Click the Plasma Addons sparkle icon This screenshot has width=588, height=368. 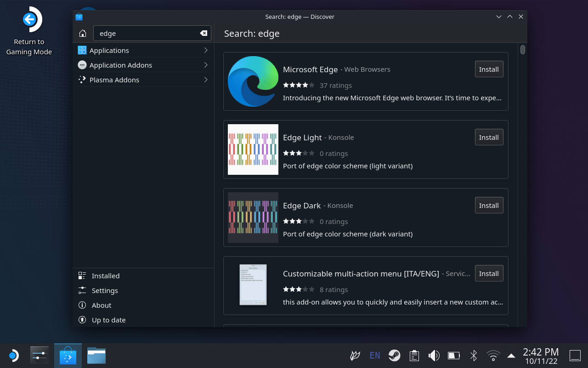(82, 80)
